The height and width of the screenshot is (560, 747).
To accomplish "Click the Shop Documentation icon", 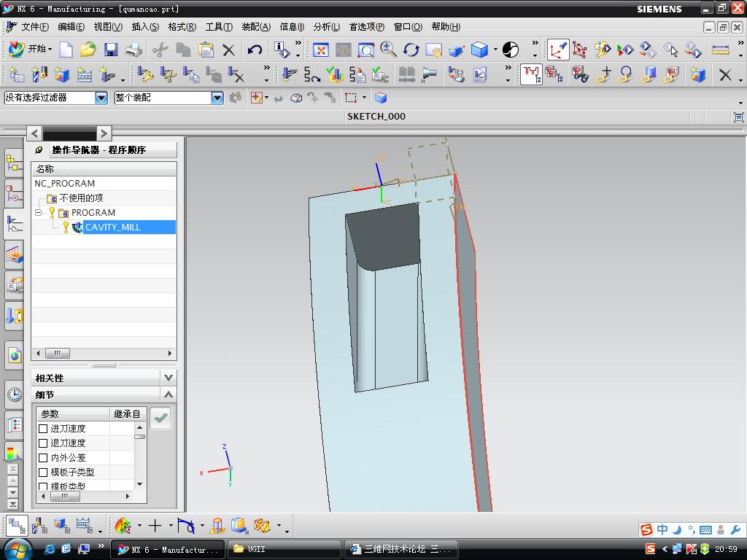I will 480,75.
